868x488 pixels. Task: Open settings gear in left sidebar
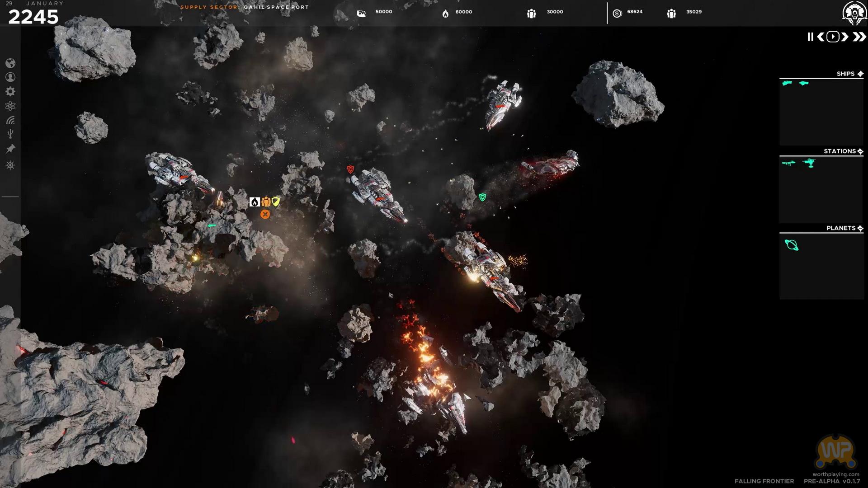tap(10, 92)
